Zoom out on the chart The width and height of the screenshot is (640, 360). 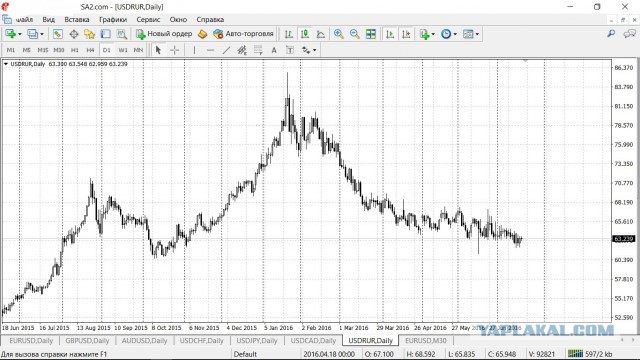[x=354, y=34]
